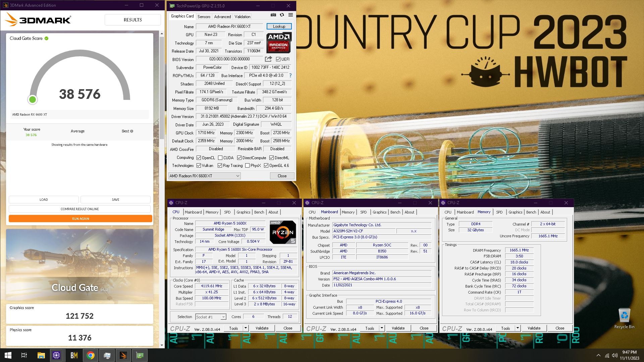Toggle the CUDA checkbox
Screen dimensions: 644x362
tap(220, 158)
